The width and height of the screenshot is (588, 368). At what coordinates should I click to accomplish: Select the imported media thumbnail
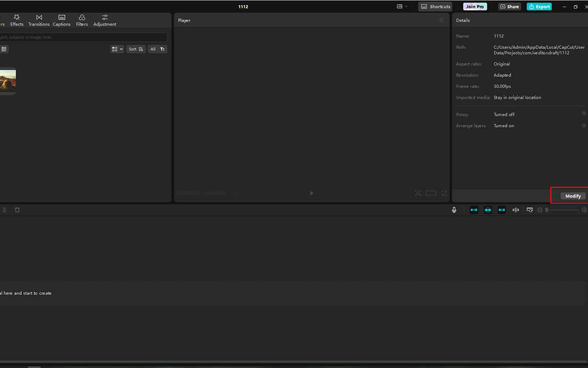coord(8,81)
